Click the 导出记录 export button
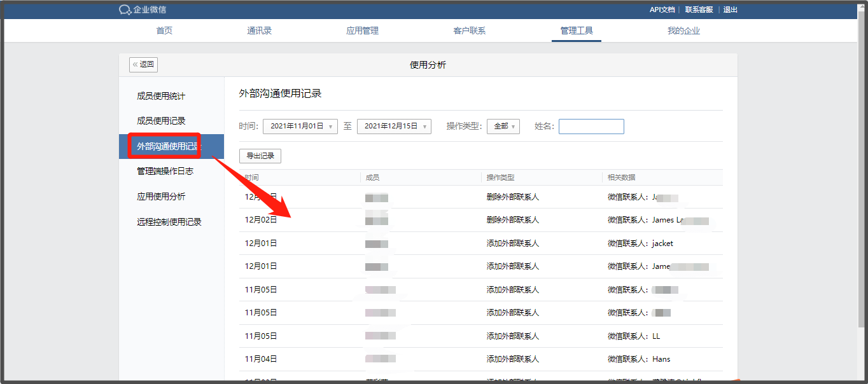Image resolution: width=868 pixels, height=384 pixels. tap(260, 156)
